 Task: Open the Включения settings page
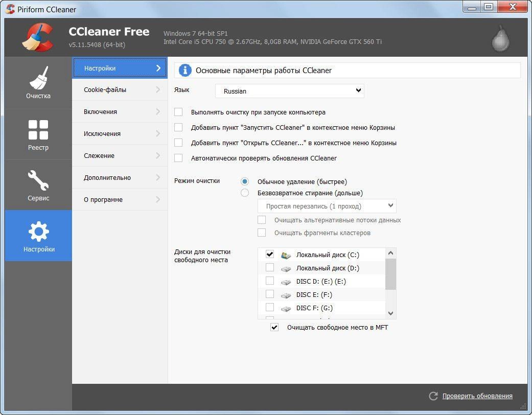[x=120, y=111]
